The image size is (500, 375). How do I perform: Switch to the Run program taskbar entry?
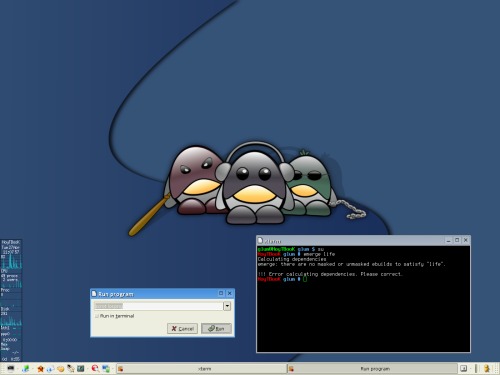coord(372,369)
